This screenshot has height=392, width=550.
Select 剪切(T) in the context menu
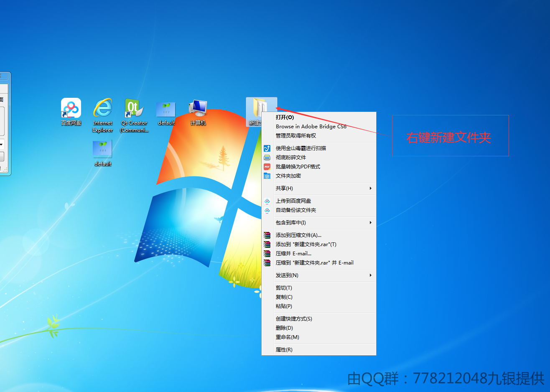coord(319,288)
